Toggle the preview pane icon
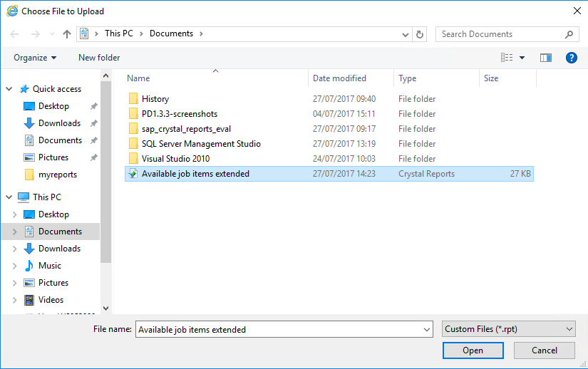Screen dimensions: 588x369 pyautogui.click(x=546, y=58)
